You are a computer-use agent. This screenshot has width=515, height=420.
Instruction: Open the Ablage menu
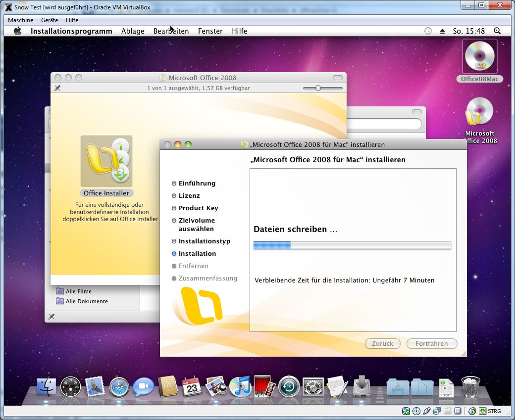[x=133, y=31]
